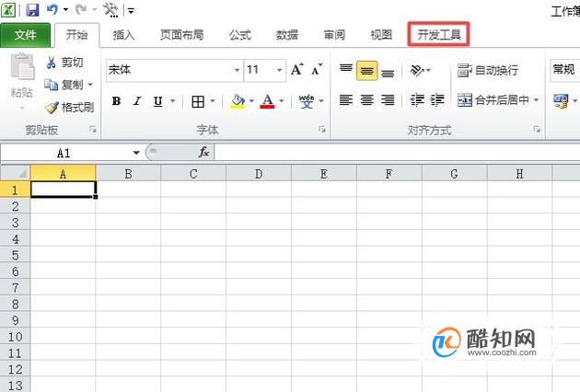The height and width of the screenshot is (392, 580).
Task: Toggle middle align icon
Action: pos(367,70)
